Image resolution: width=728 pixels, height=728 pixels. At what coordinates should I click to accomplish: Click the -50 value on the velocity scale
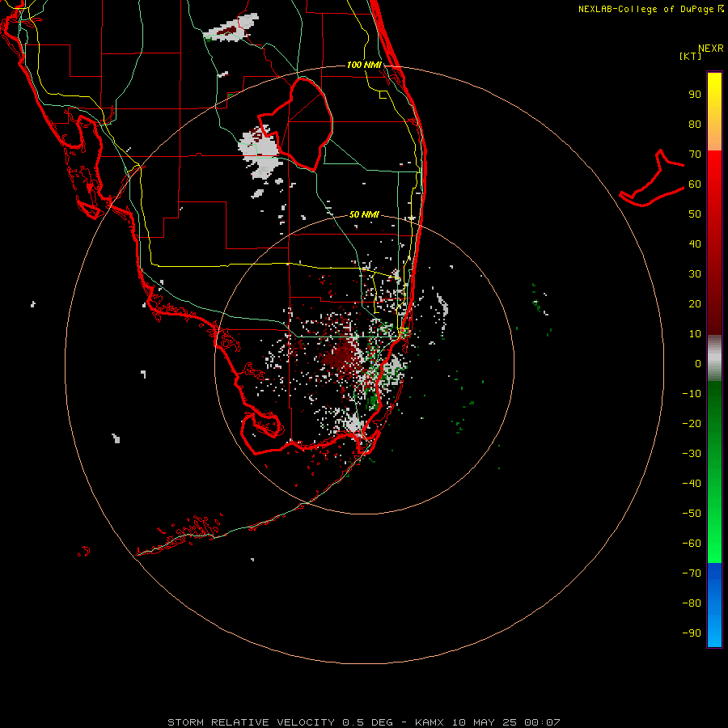pos(692,514)
